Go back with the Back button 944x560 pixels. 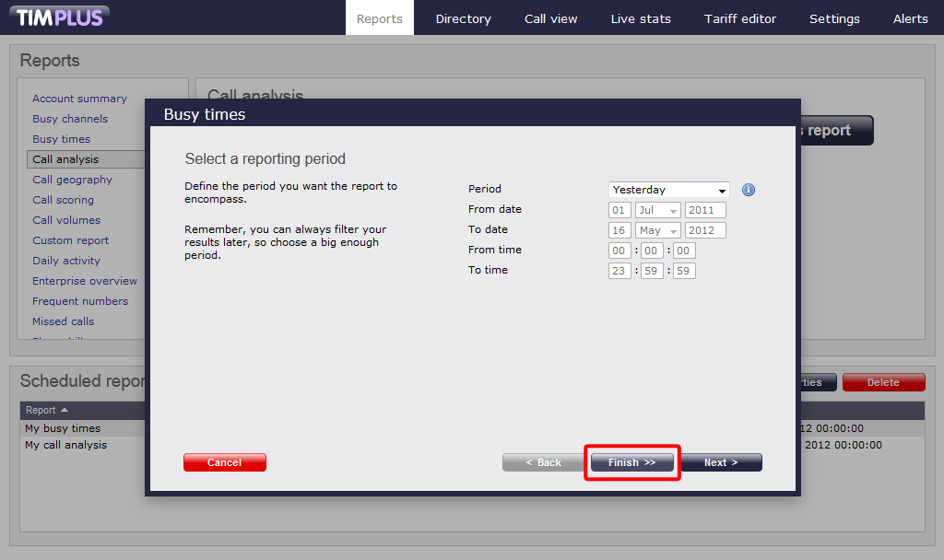(x=543, y=462)
